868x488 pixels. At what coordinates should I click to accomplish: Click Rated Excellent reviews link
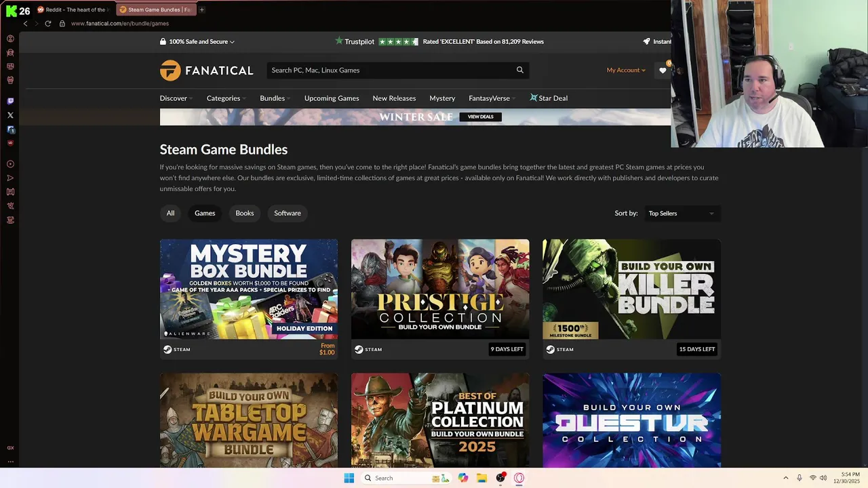pyautogui.click(x=483, y=41)
